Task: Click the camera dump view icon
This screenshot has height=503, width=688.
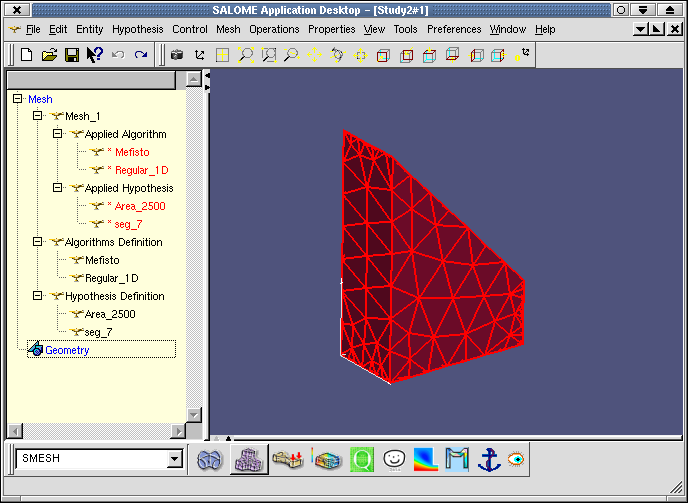Action: pos(177,55)
